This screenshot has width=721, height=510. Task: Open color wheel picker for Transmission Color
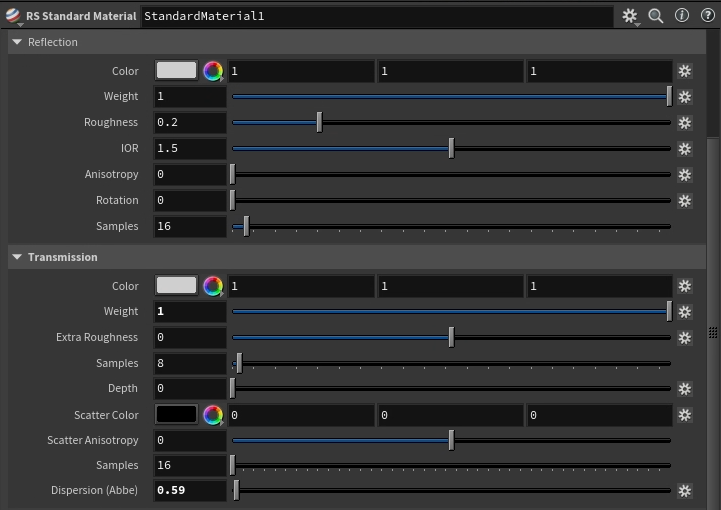click(212, 286)
